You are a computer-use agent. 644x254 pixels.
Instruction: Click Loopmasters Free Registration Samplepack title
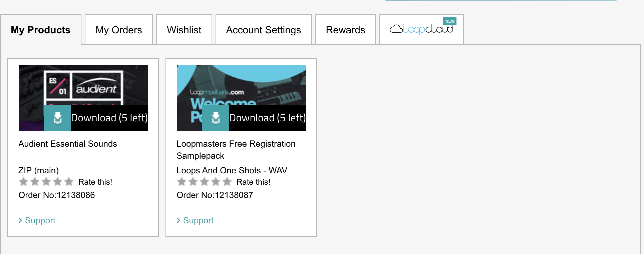[236, 150]
